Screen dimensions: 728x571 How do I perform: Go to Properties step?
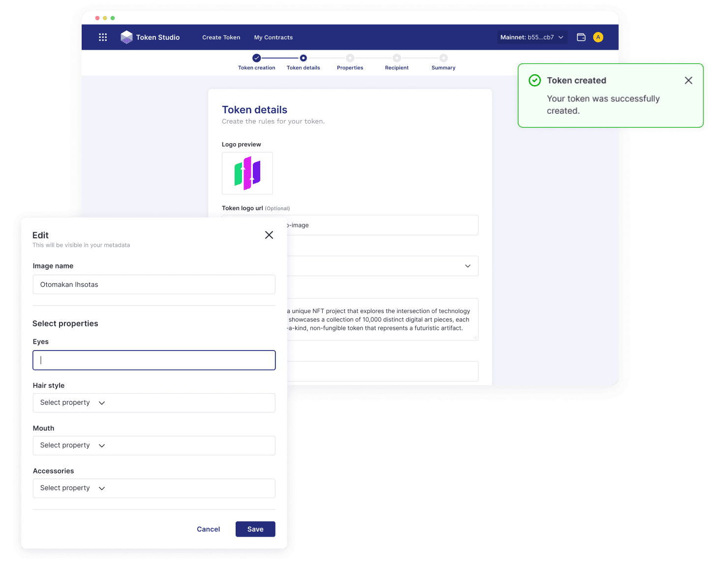coord(350,63)
